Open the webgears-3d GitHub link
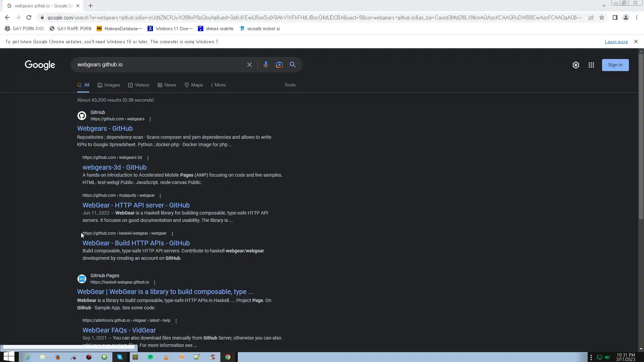The image size is (644, 362). coord(114,167)
